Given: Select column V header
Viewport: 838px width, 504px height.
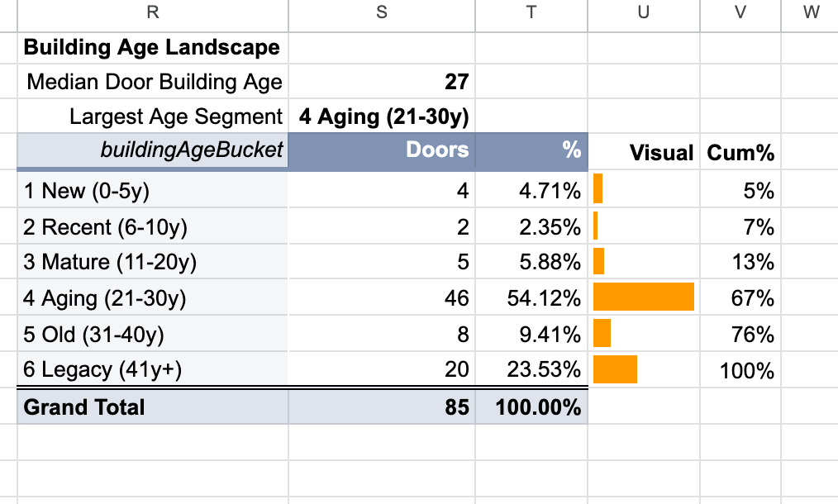Looking at the screenshot, I should pos(740,13).
